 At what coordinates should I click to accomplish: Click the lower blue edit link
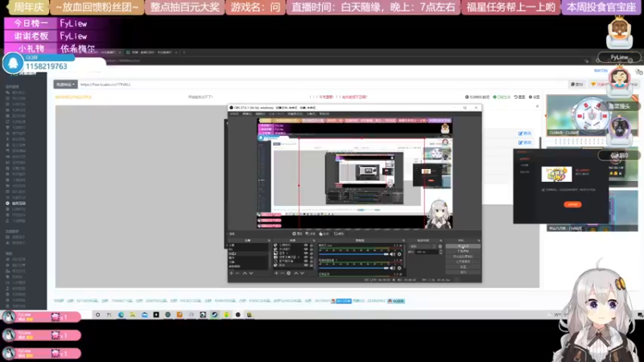(525, 142)
